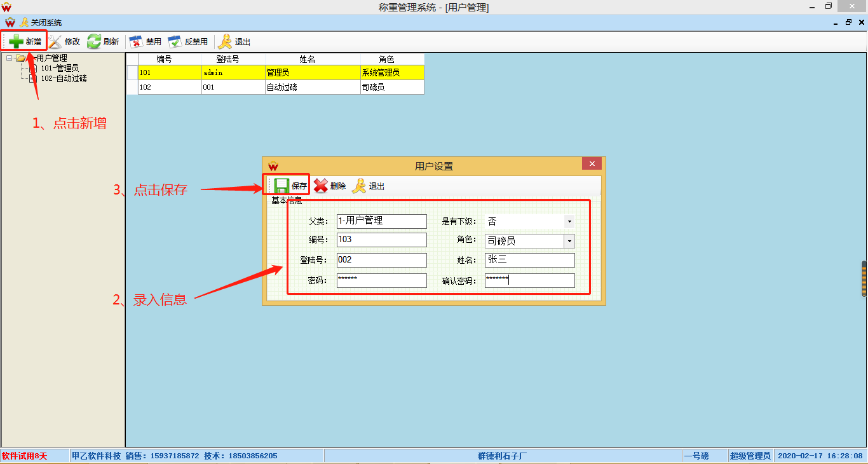Close the 用户设置 dialog window
This screenshot has height=464, width=868.
592,164
